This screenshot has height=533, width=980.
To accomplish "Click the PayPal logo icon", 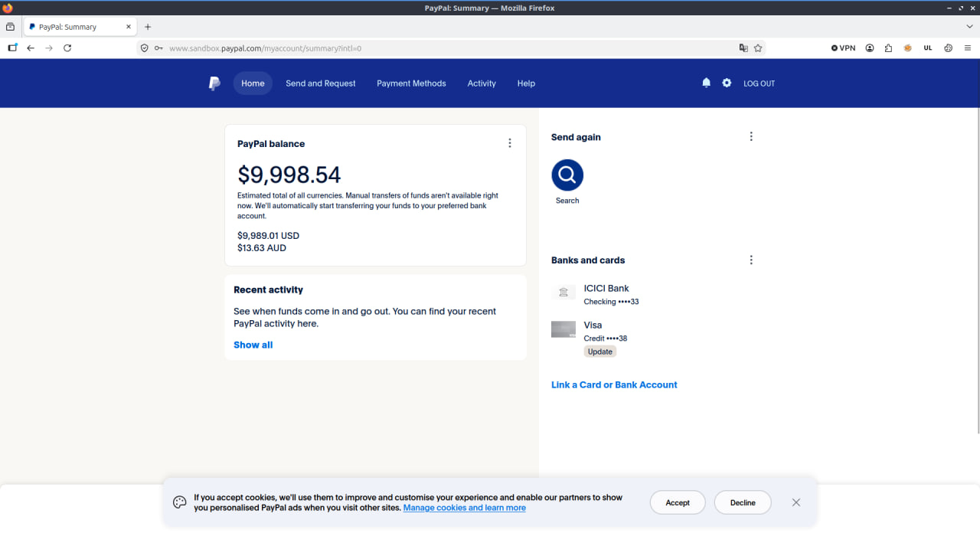I will 214,83.
